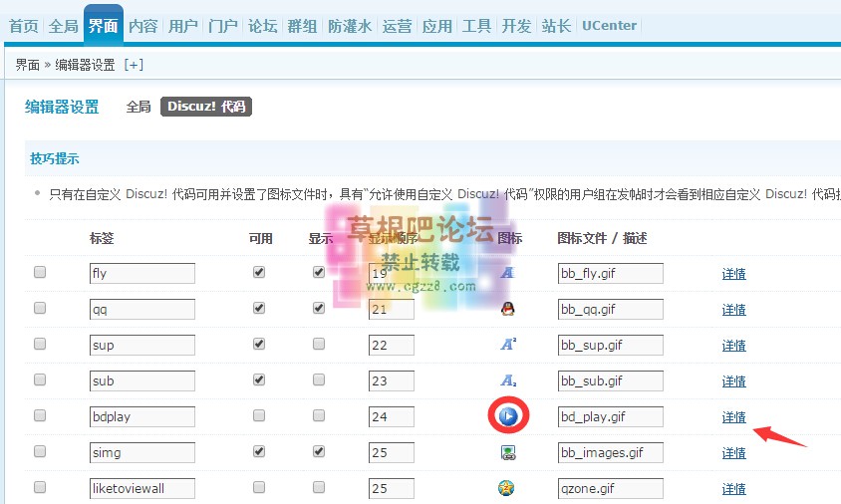Disable the fly 可用 checkbox

pyautogui.click(x=259, y=272)
